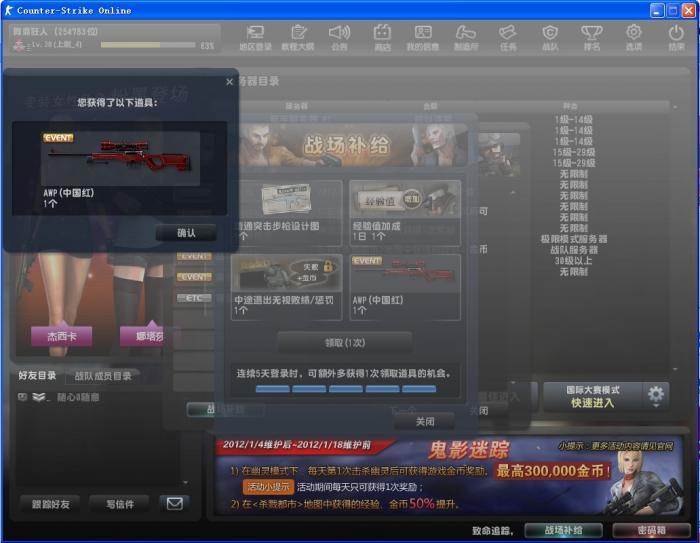
Task: Close the item obtained popup with X
Action: [x=229, y=82]
